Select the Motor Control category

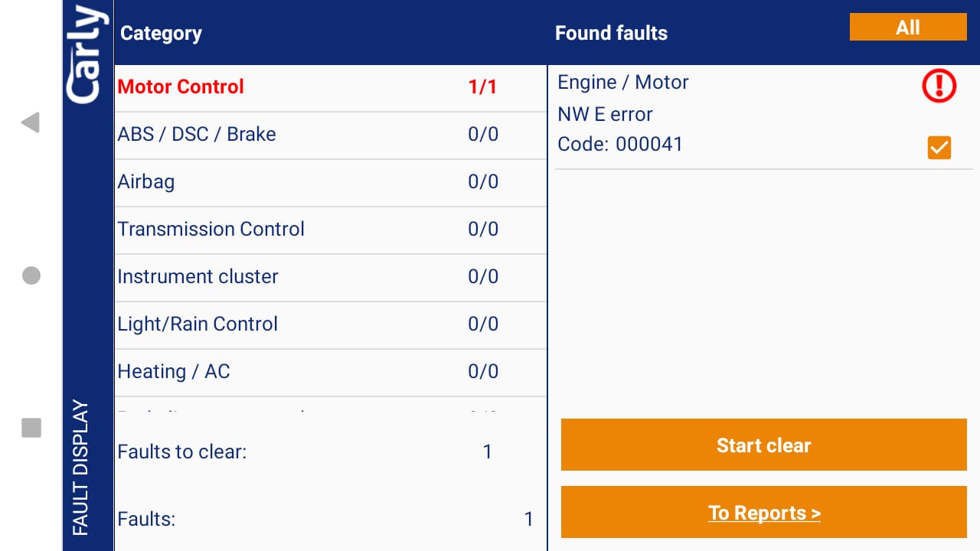coord(181,86)
